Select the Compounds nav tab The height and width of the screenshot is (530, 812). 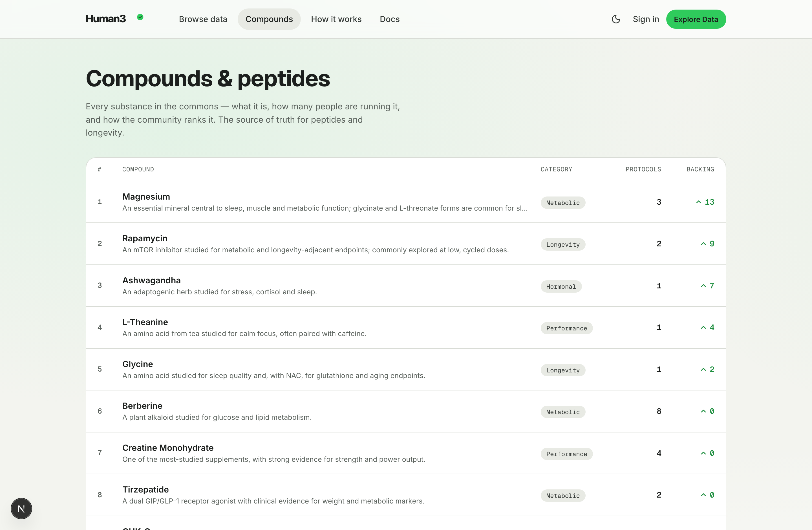click(x=269, y=19)
